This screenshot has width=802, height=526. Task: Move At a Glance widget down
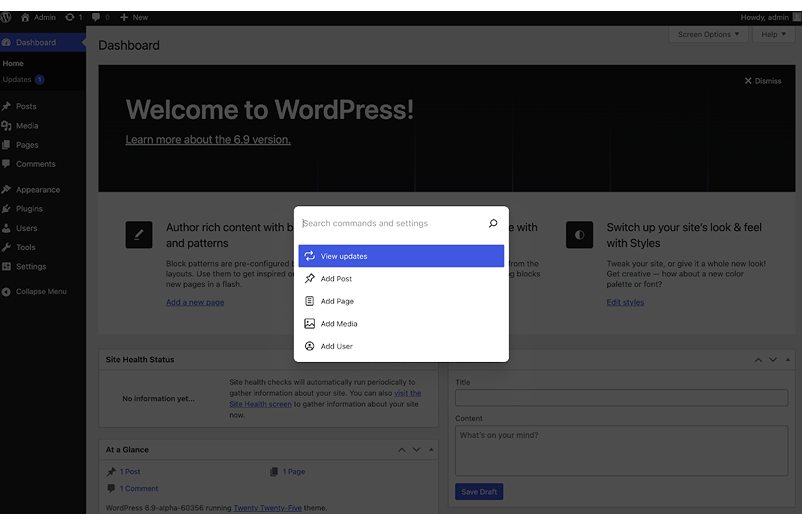pos(416,450)
